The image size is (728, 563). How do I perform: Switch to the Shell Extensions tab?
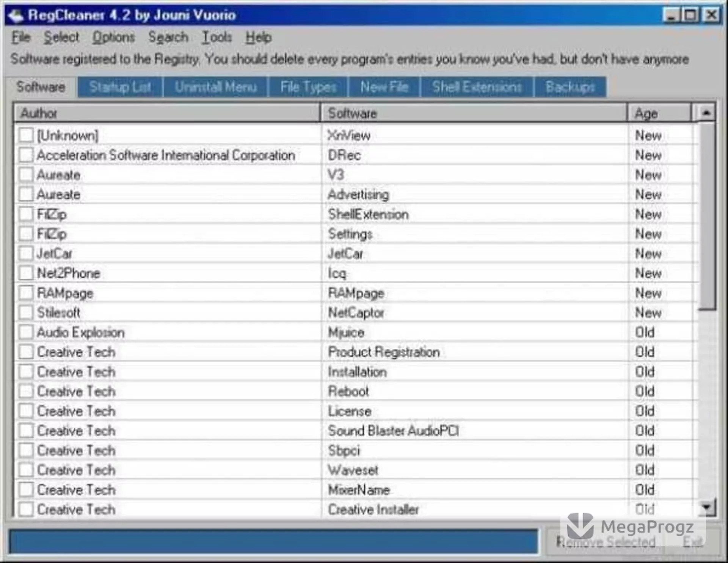tap(477, 87)
